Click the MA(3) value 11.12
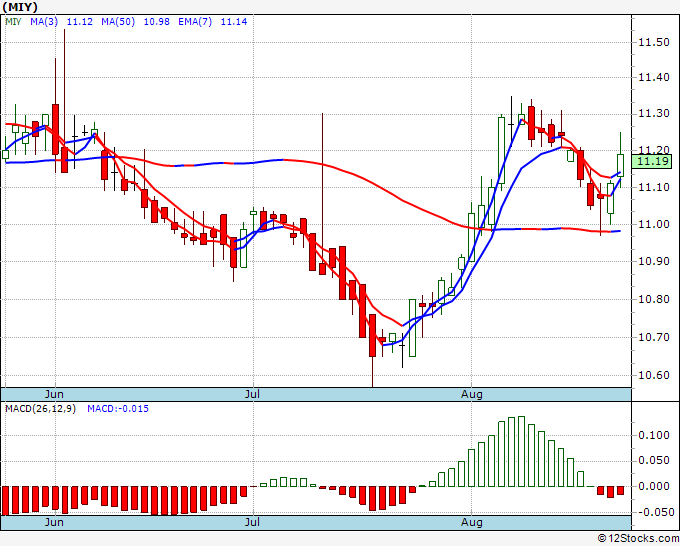This screenshot has height=546, width=680. [80, 22]
